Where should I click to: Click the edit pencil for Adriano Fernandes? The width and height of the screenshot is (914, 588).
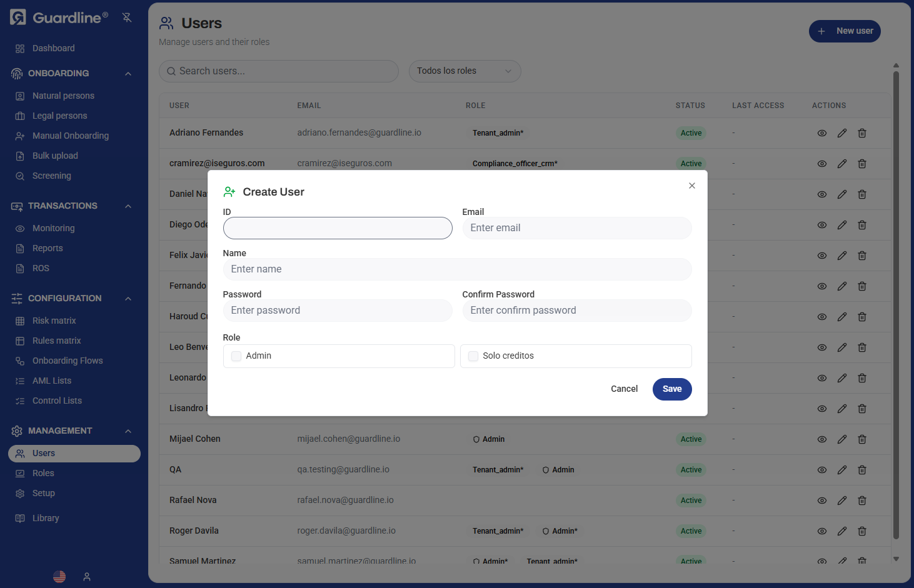point(841,133)
